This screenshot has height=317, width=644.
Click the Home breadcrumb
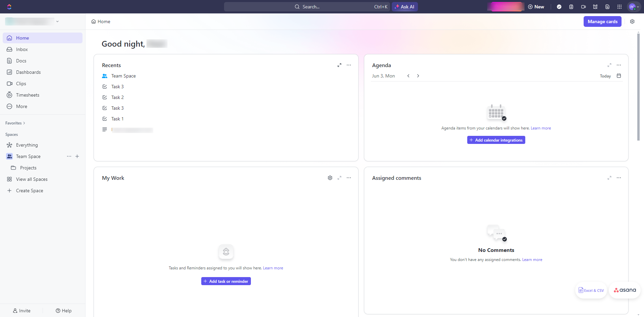click(101, 21)
